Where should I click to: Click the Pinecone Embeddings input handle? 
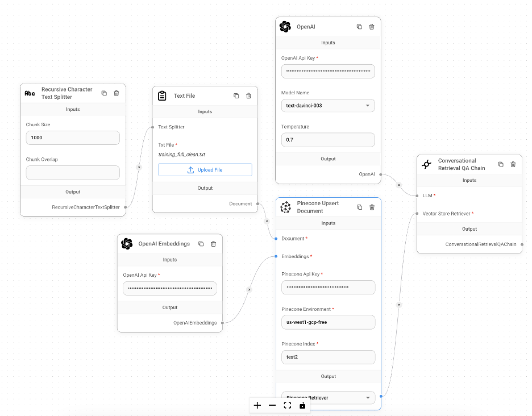276,256
